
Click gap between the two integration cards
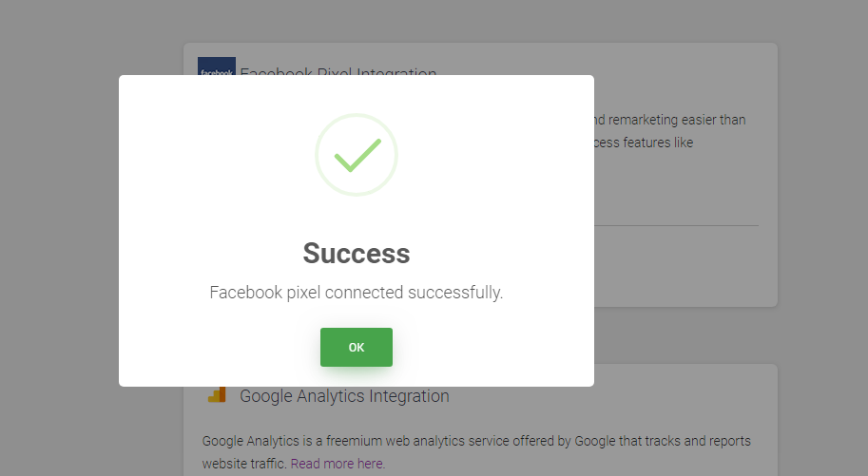(x=685, y=335)
